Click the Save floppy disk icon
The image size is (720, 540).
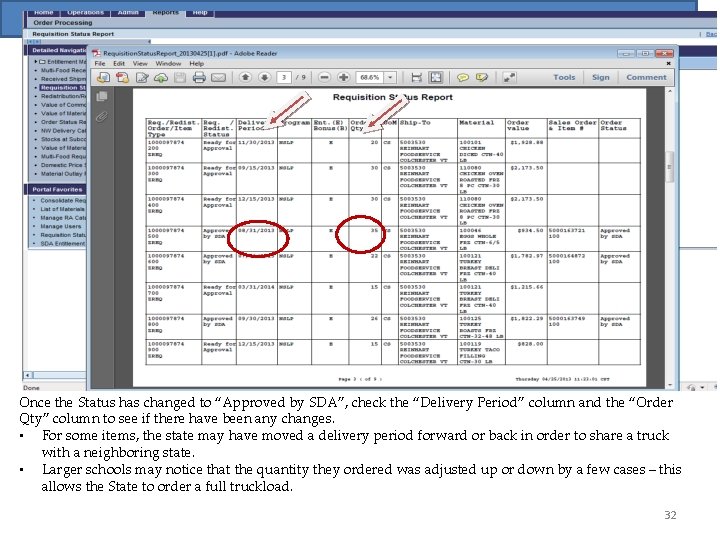180,78
